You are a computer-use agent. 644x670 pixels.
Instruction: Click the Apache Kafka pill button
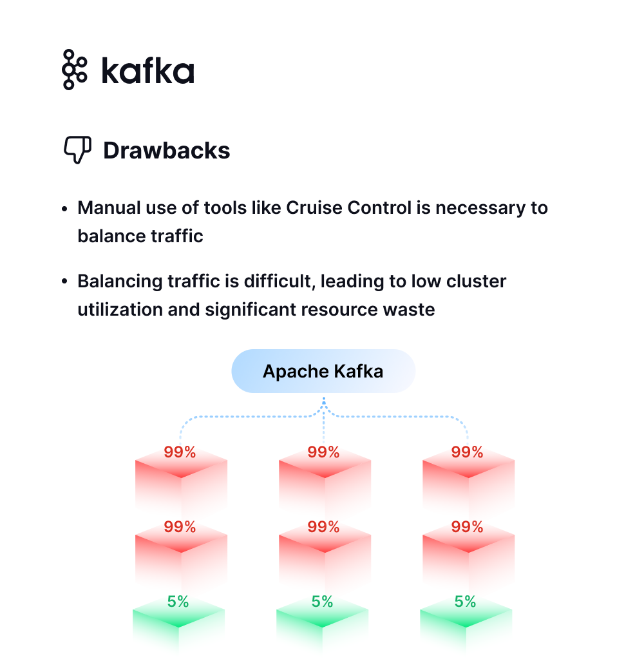point(323,371)
